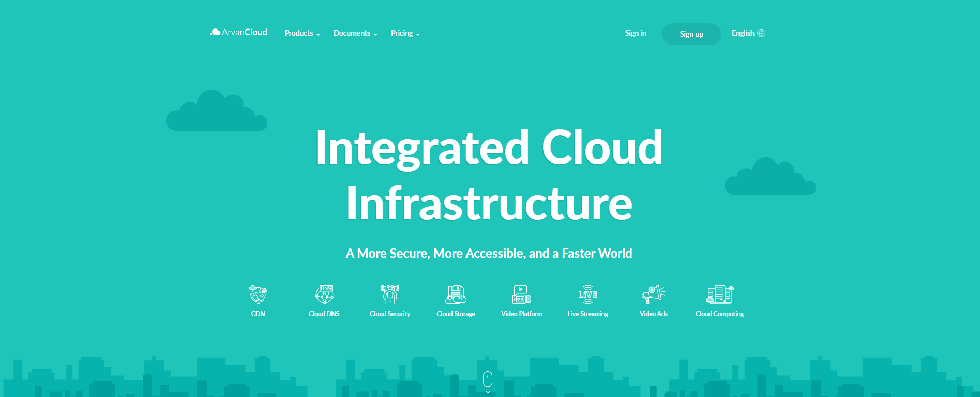
Task: Click the Sign up button
Action: tap(691, 34)
